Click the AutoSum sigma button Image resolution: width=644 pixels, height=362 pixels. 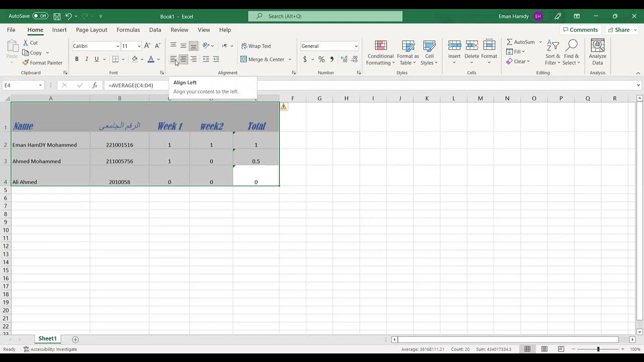[x=520, y=42]
